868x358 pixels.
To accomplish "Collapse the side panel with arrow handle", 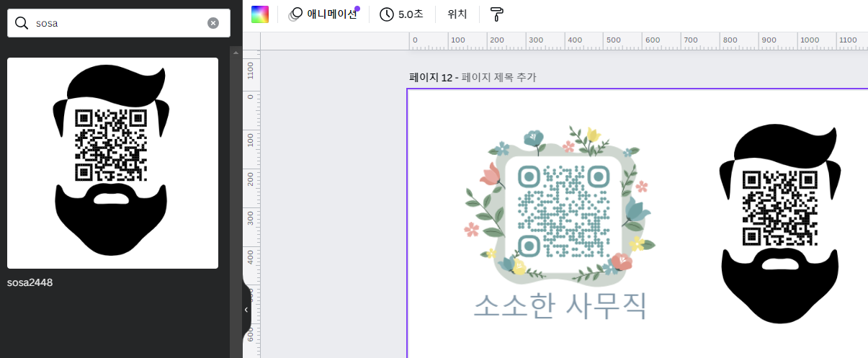I will [x=246, y=309].
